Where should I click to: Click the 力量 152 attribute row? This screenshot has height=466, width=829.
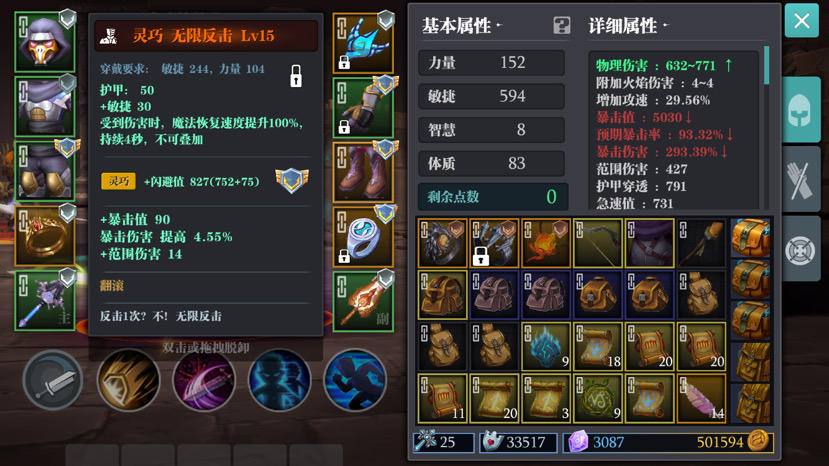[491, 63]
